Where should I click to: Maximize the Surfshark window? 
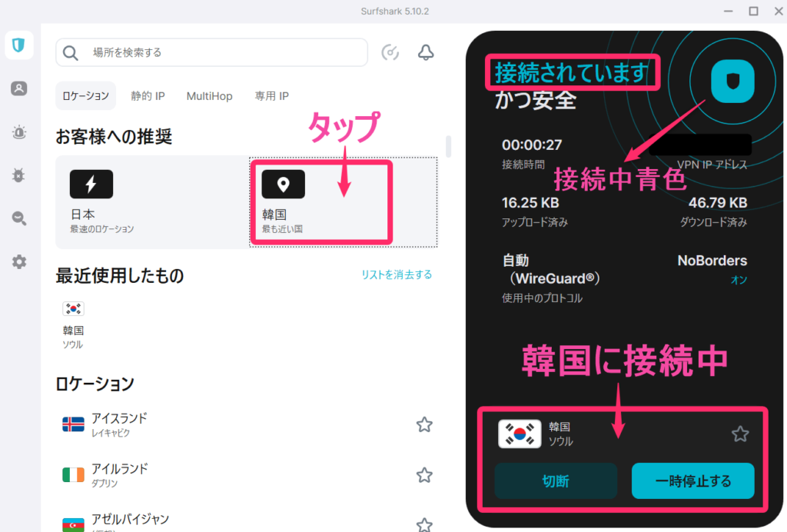point(753,11)
